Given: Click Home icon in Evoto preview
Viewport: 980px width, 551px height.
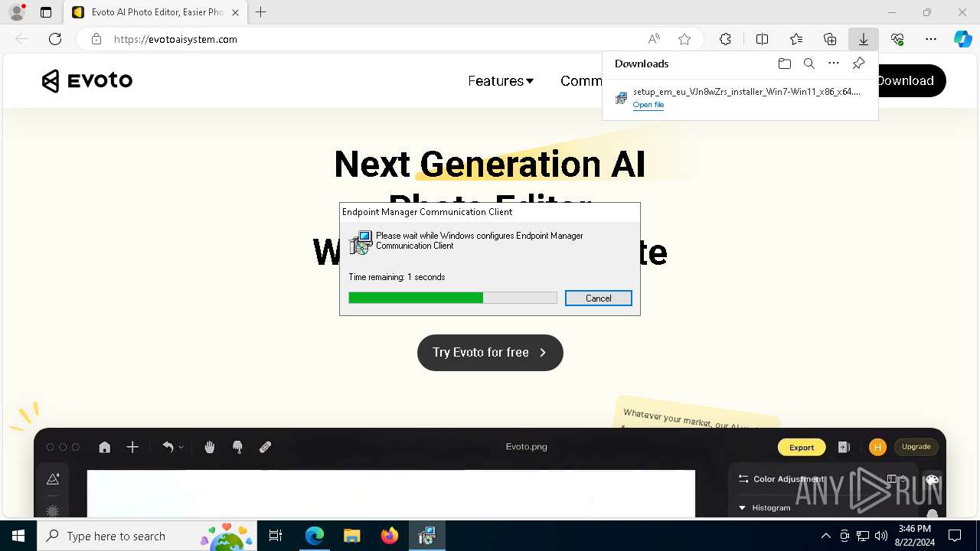Looking at the screenshot, I should (105, 447).
